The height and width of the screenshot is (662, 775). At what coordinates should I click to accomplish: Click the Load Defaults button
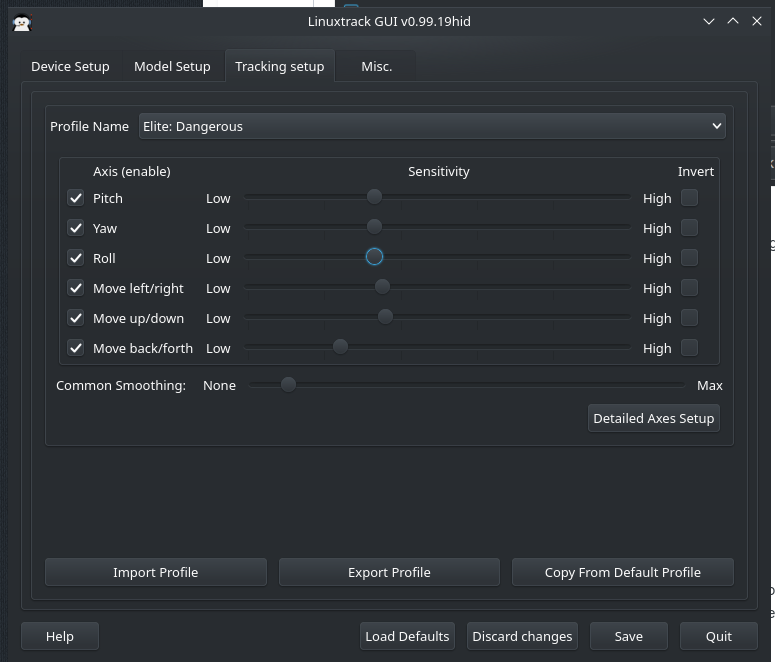(407, 636)
